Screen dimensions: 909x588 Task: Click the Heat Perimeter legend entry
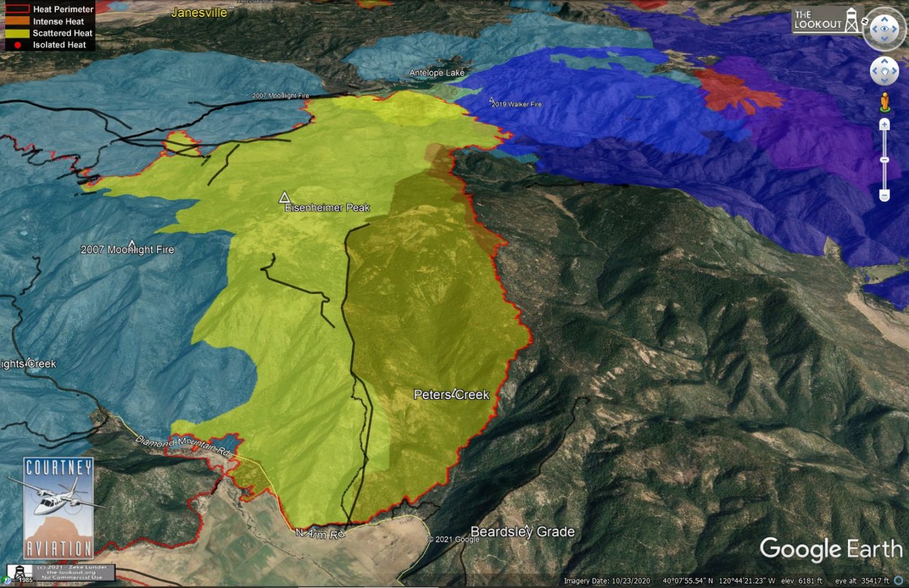[x=49, y=9]
